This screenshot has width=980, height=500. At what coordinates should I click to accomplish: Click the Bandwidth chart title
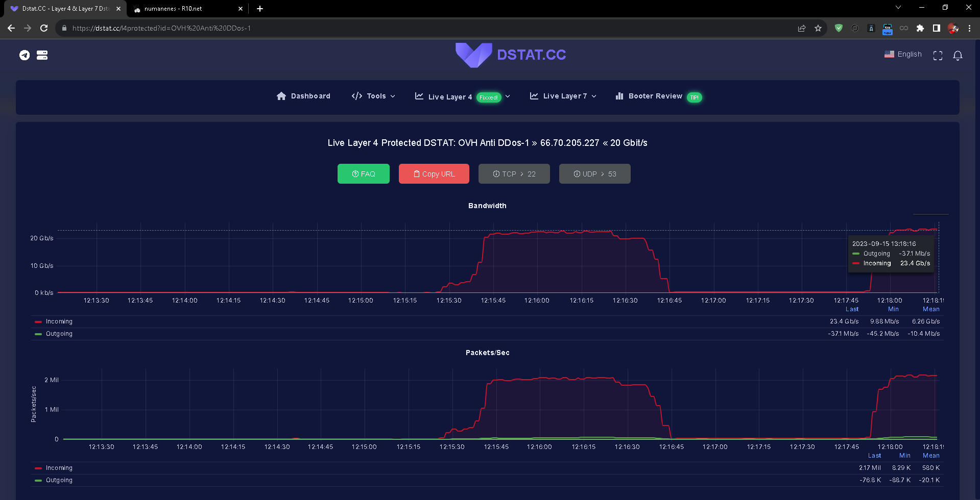pyautogui.click(x=487, y=206)
